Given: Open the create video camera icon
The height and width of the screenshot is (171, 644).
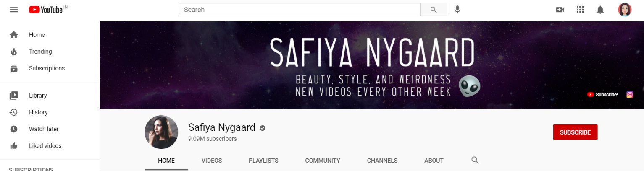Looking at the screenshot, I should click(560, 10).
